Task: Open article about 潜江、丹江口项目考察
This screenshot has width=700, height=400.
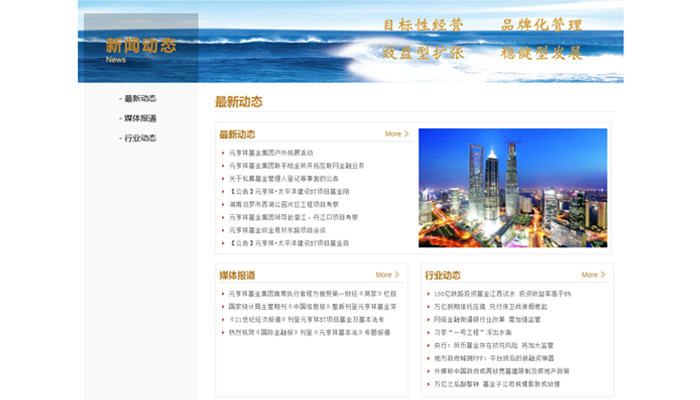Action: pyautogui.click(x=293, y=217)
